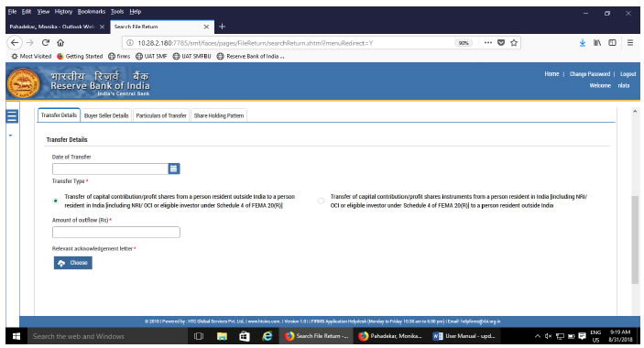Select transfer from outside India to resident radio
This screenshot has width=644, height=348.
[56, 201]
